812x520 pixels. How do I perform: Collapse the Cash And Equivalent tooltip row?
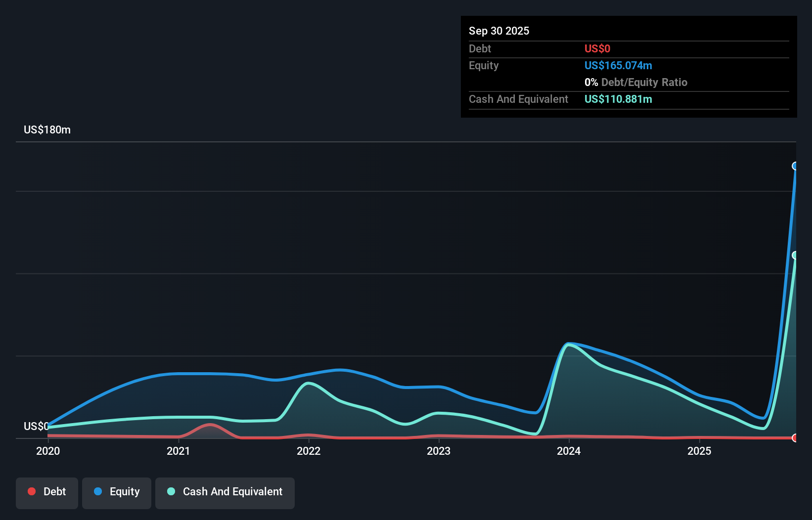(518, 99)
